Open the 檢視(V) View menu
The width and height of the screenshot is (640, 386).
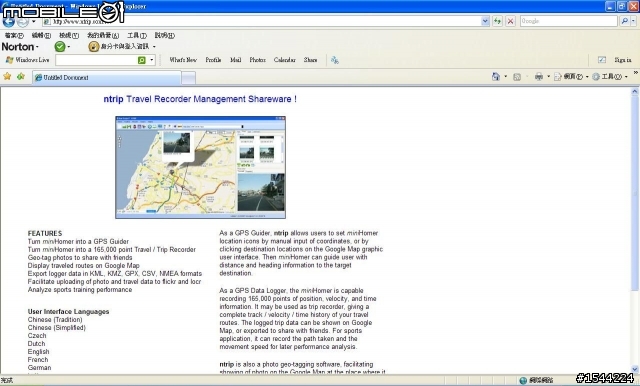pos(69,36)
